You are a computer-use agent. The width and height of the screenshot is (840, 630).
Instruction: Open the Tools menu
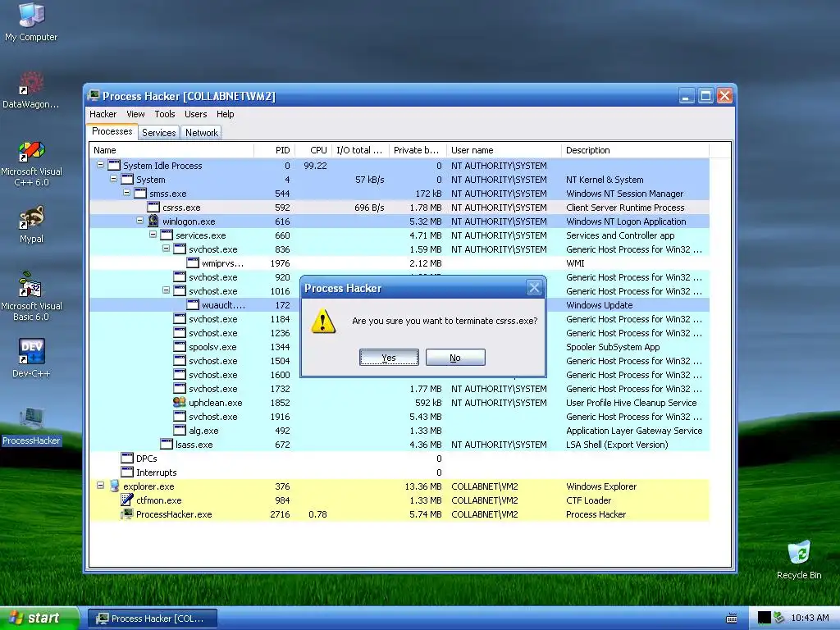(x=165, y=114)
